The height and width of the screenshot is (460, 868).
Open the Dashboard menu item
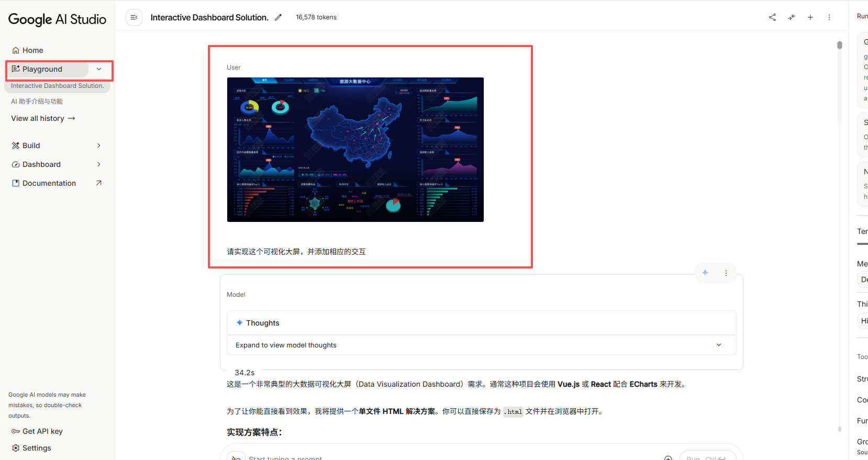pos(41,164)
